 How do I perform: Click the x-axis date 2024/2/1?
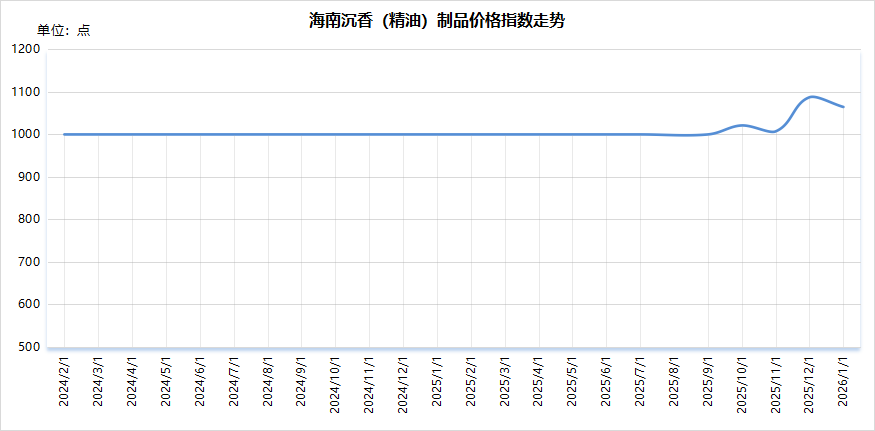pyautogui.click(x=64, y=381)
